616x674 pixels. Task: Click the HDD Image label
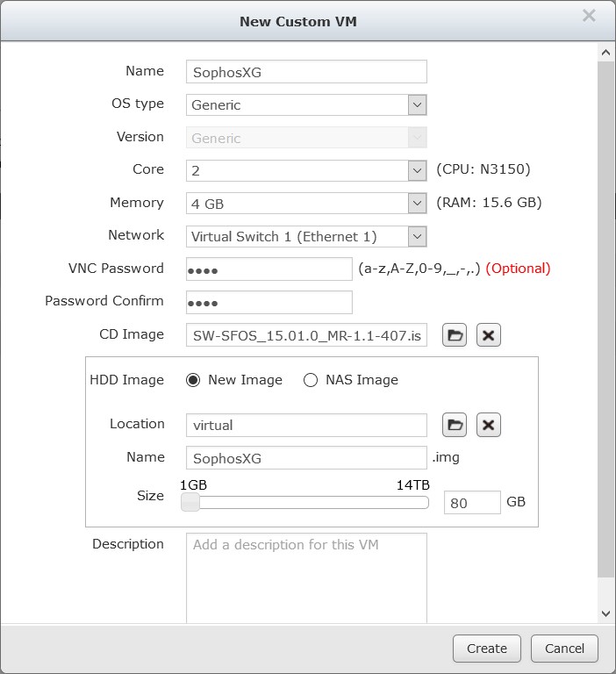tap(127, 379)
